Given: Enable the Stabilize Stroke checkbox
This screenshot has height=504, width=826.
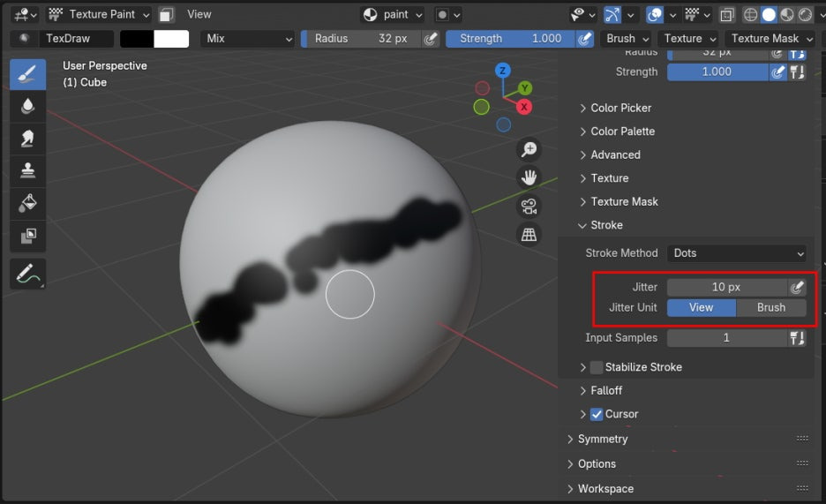Looking at the screenshot, I should pyautogui.click(x=597, y=367).
